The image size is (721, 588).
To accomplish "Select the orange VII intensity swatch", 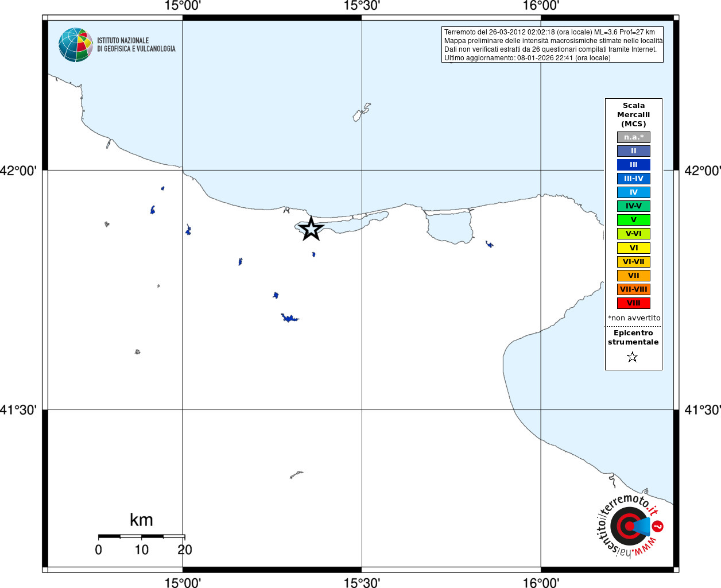I will (634, 276).
